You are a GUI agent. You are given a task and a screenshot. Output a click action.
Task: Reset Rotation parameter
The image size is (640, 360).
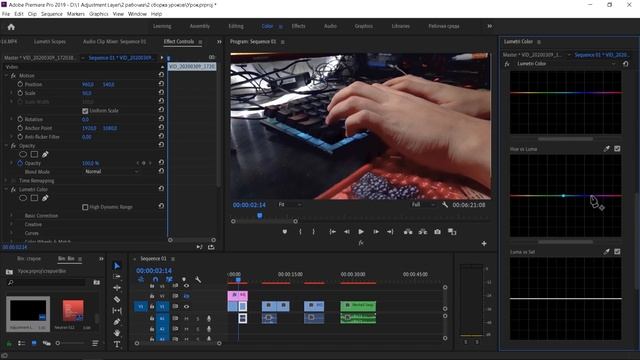click(161, 119)
